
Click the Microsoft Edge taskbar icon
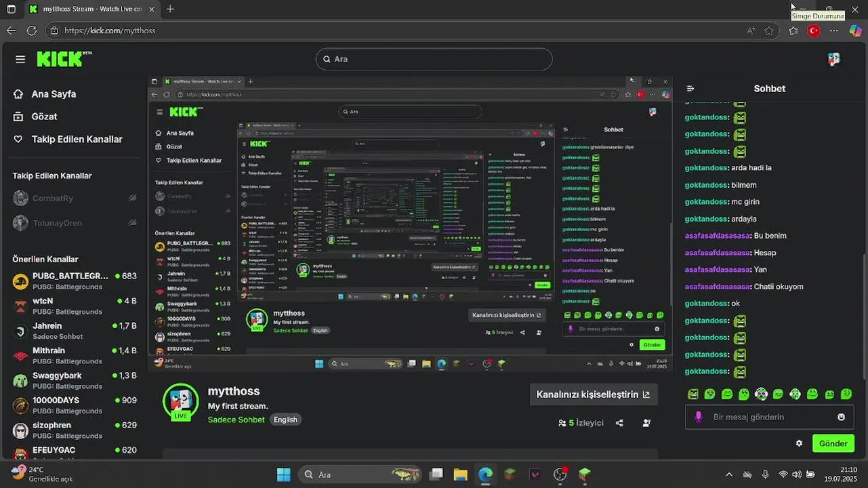485,474
